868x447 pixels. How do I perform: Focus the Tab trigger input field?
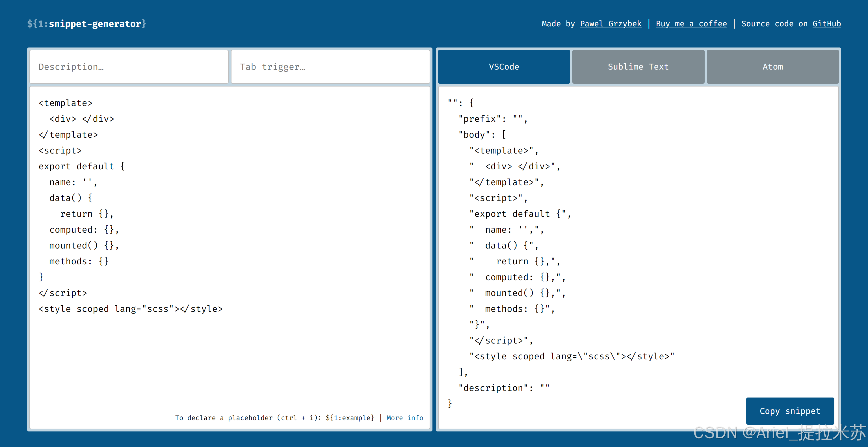[x=330, y=67]
